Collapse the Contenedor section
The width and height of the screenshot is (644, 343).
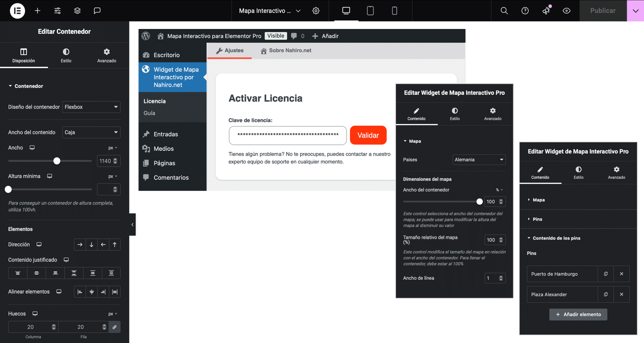coord(26,86)
